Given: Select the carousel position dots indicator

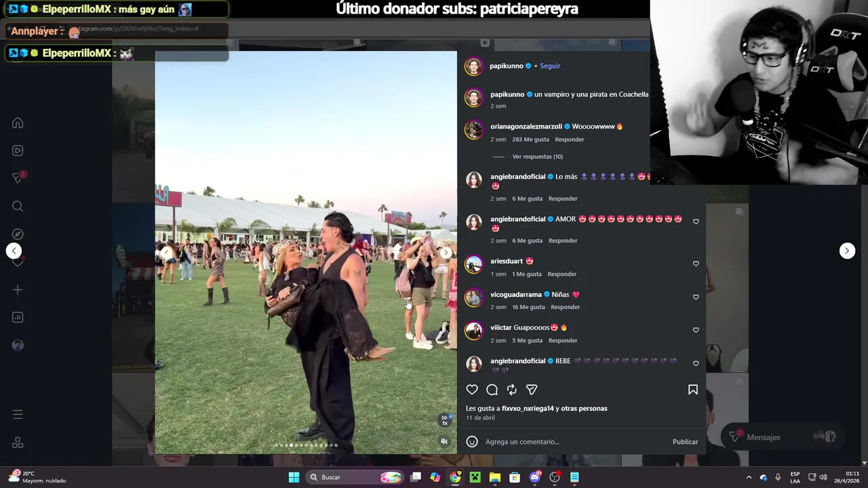Looking at the screenshot, I should click(x=306, y=445).
